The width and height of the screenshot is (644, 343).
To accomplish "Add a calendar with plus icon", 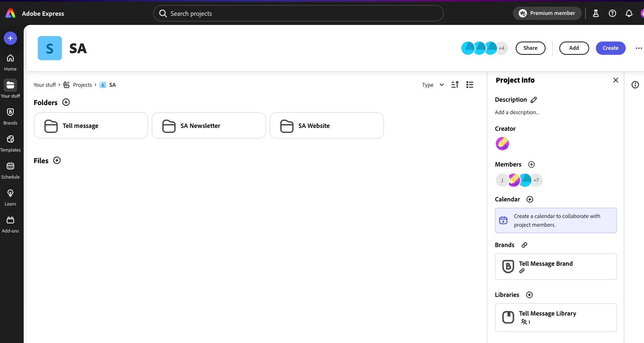I will [530, 199].
